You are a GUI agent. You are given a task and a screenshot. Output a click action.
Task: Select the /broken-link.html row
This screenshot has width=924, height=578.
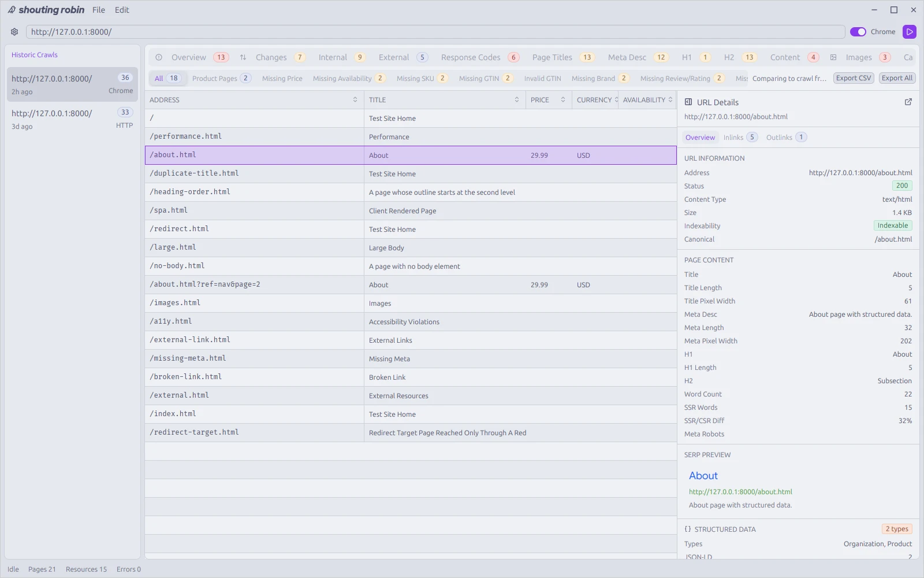click(411, 377)
